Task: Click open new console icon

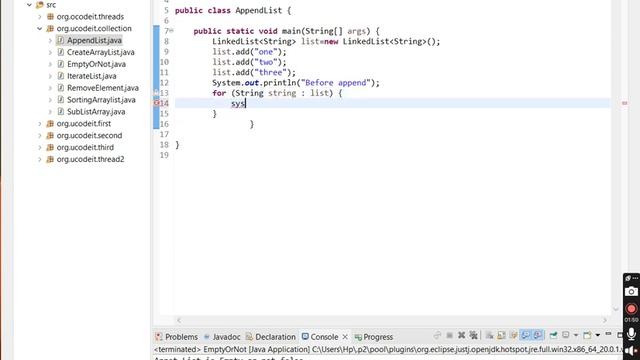Action: click(x=587, y=336)
